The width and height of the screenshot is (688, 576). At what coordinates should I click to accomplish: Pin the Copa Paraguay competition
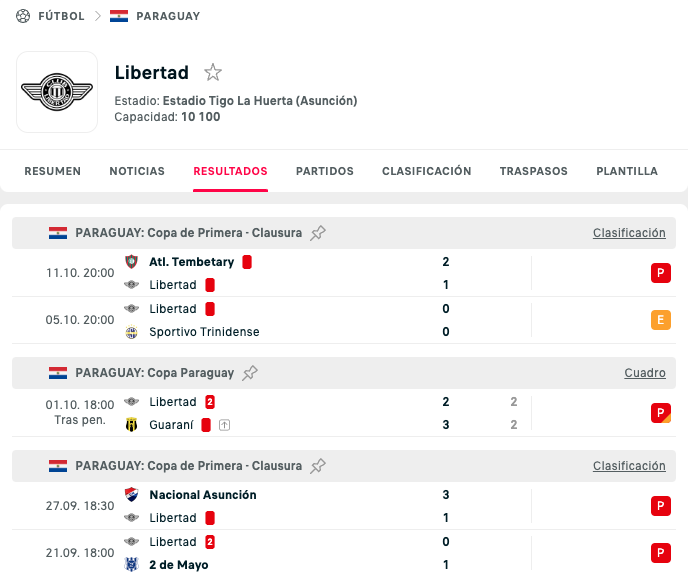[250, 373]
